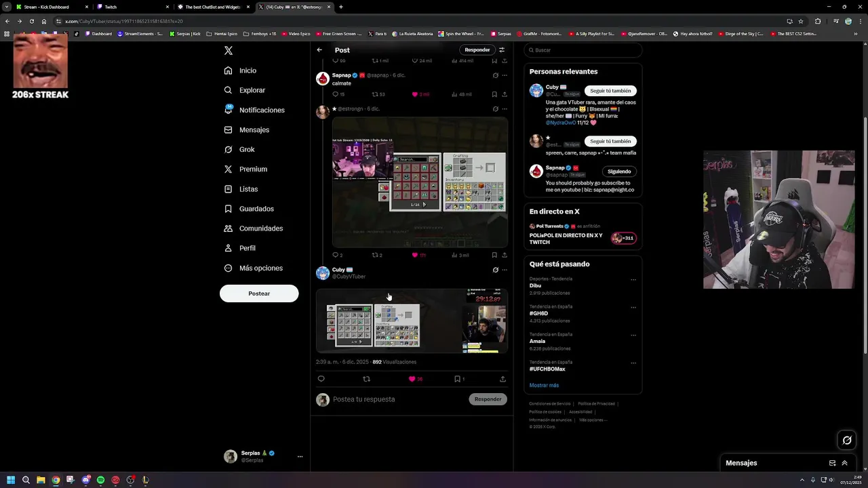
Task: Expand the Mensajes drawer chevron
Action: pos(844,463)
